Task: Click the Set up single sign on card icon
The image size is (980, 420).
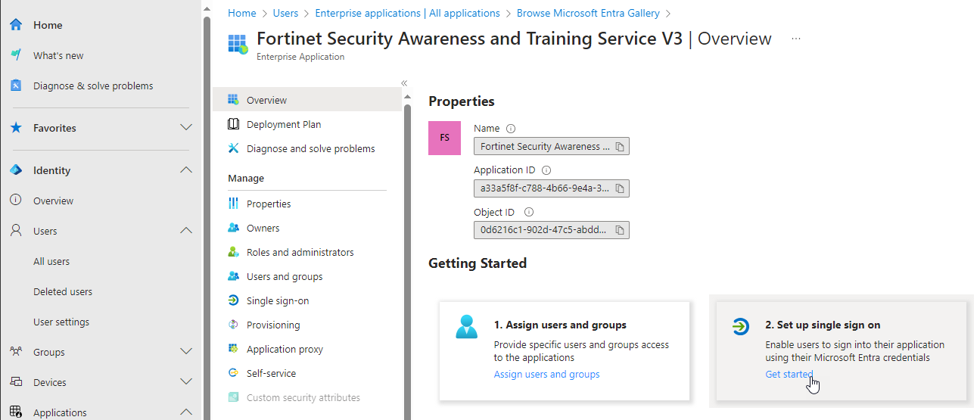Action: tap(741, 326)
